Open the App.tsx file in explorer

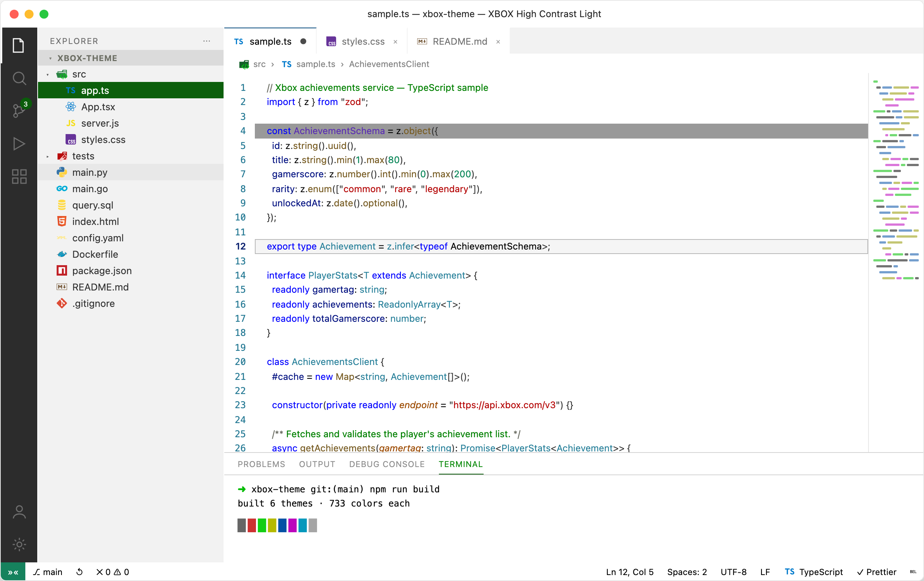pos(131,107)
